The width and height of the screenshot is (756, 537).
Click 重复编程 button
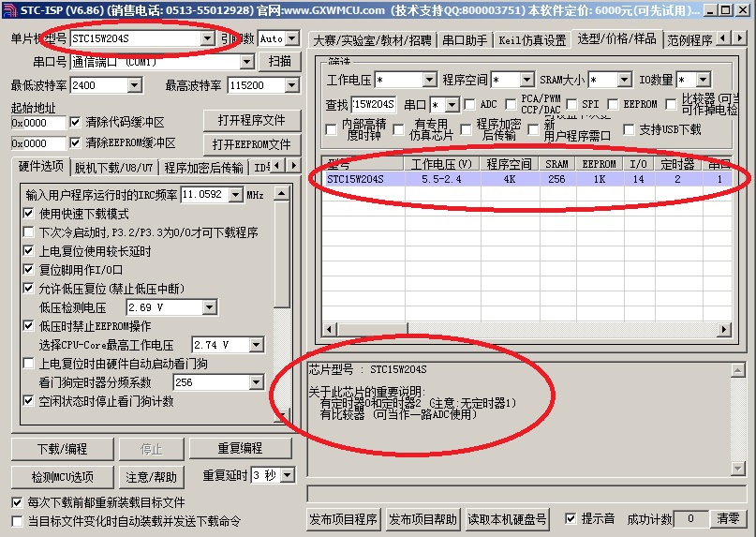pos(240,448)
